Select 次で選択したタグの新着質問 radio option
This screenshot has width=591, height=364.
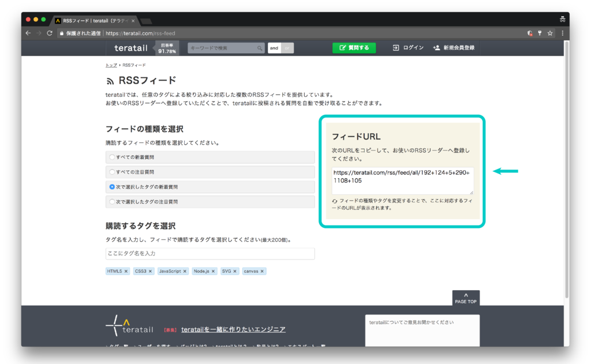[112, 187]
